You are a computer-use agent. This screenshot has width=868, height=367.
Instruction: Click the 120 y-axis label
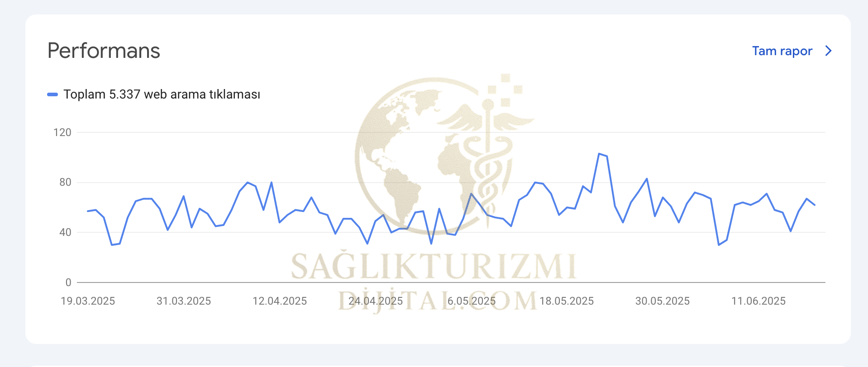[62, 132]
